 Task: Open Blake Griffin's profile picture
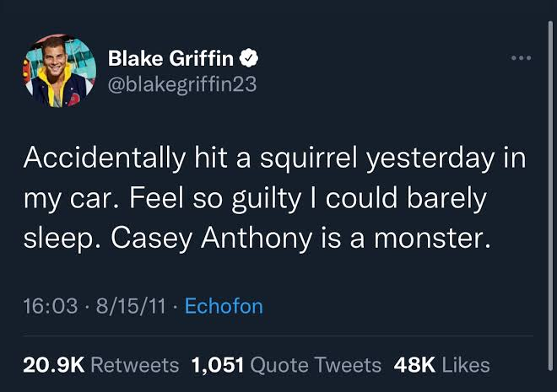59,71
